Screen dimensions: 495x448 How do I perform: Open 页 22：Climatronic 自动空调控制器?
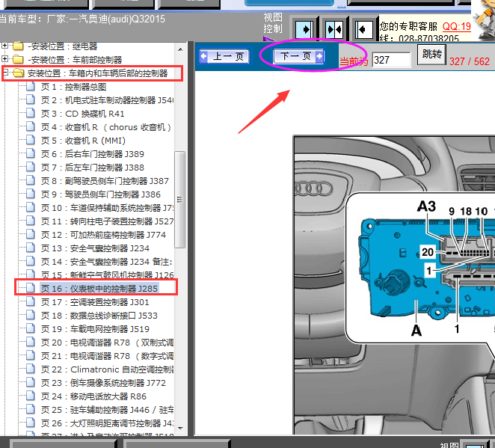click(107, 369)
